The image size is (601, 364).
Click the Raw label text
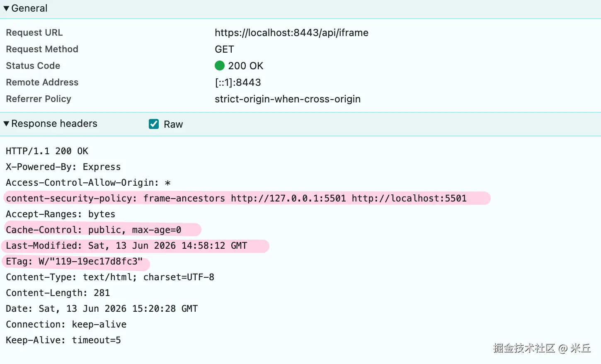[173, 124]
